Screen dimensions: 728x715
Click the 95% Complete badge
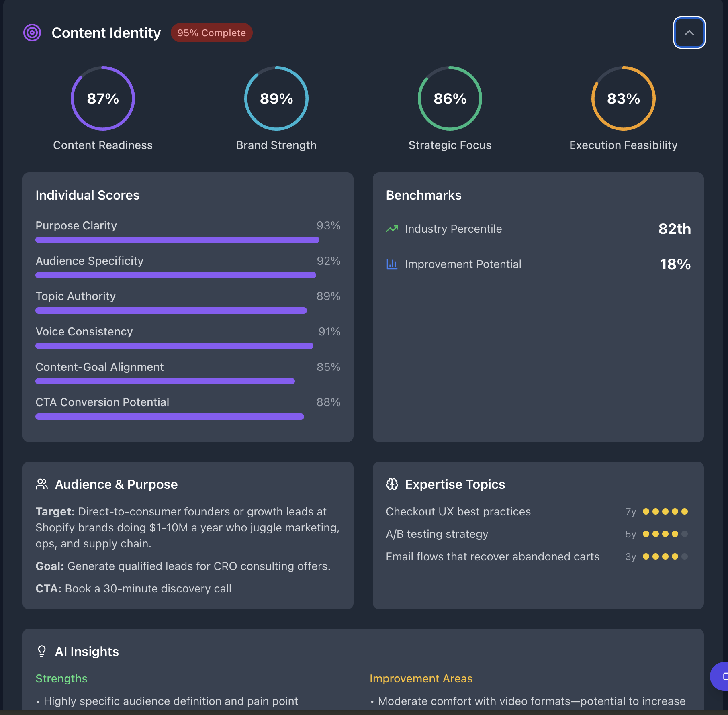(x=212, y=33)
